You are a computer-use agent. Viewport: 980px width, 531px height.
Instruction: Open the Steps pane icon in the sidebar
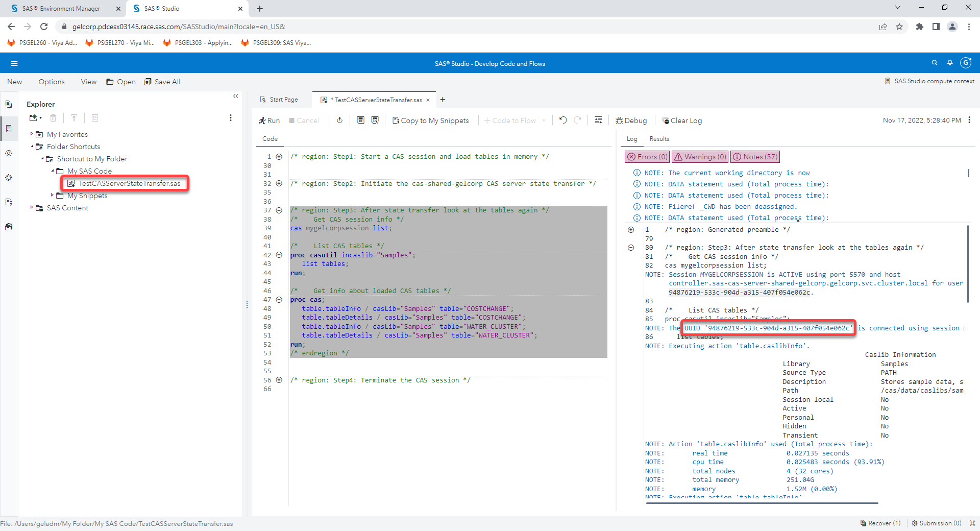(x=9, y=153)
